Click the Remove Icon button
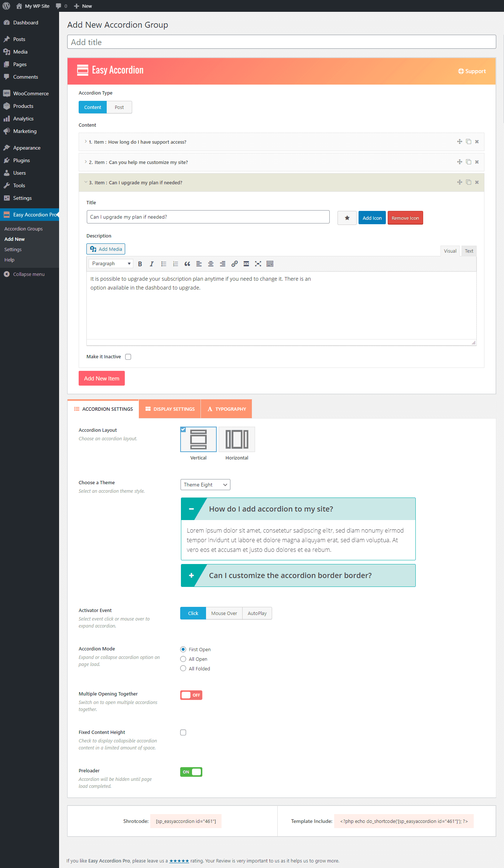This screenshot has height=868, width=504. point(405,218)
